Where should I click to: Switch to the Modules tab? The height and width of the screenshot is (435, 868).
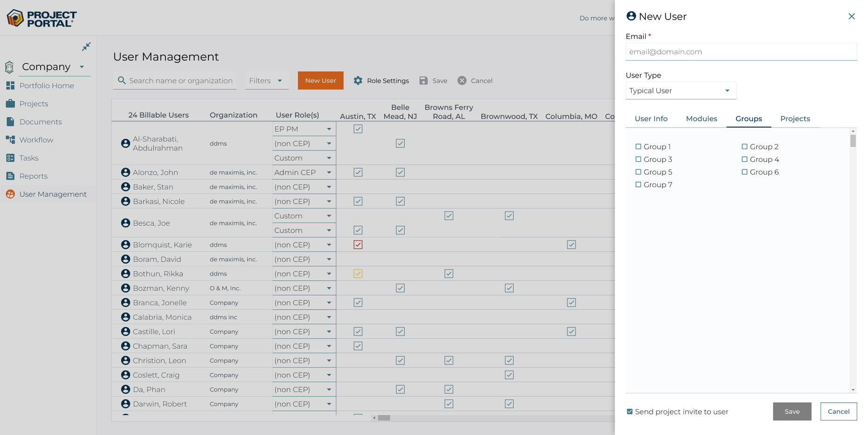pyautogui.click(x=701, y=119)
